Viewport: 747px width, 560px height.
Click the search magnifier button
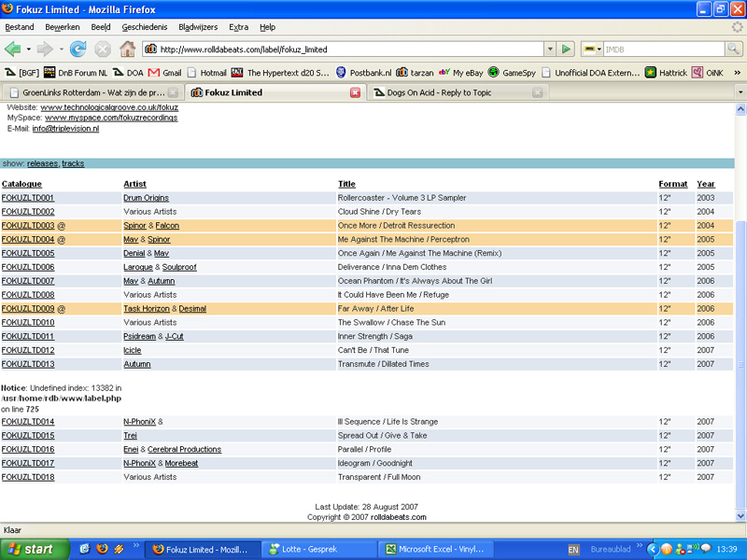click(733, 49)
